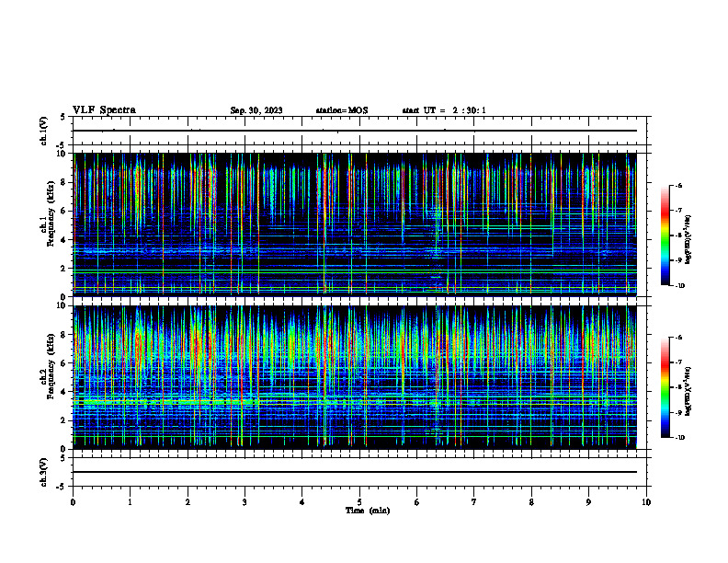Click the "ch.1(V)" axis label

pyautogui.click(x=43, y=131)
